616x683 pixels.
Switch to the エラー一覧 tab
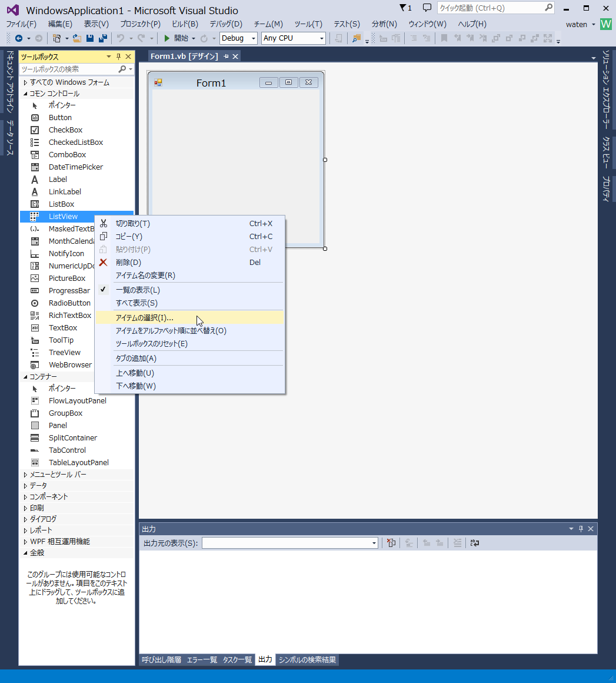click(x=202, y=660)
